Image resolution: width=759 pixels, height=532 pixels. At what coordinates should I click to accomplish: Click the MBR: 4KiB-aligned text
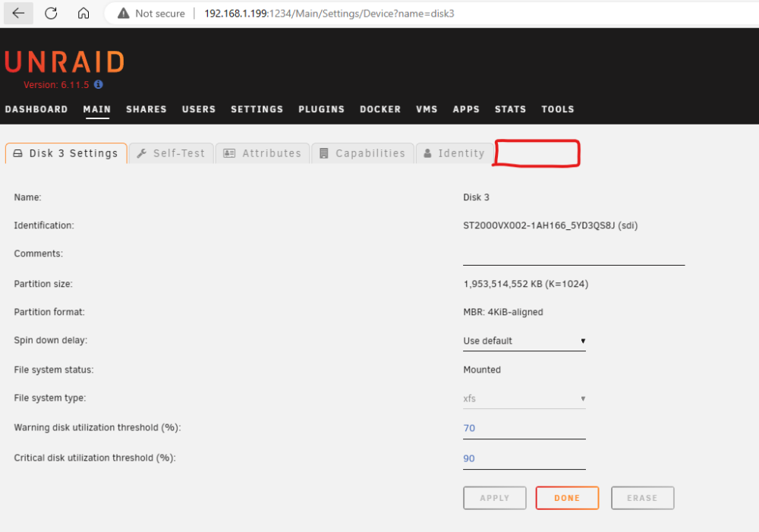503,312
